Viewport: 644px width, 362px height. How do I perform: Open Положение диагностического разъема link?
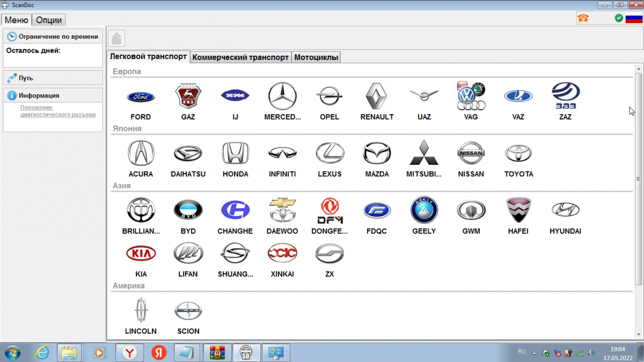[x=58, y=111]
